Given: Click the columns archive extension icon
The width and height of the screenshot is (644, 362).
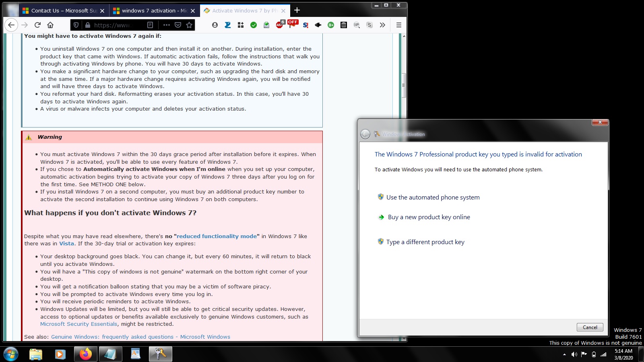Looking at the screenshot, I should [x=344, y=25].
